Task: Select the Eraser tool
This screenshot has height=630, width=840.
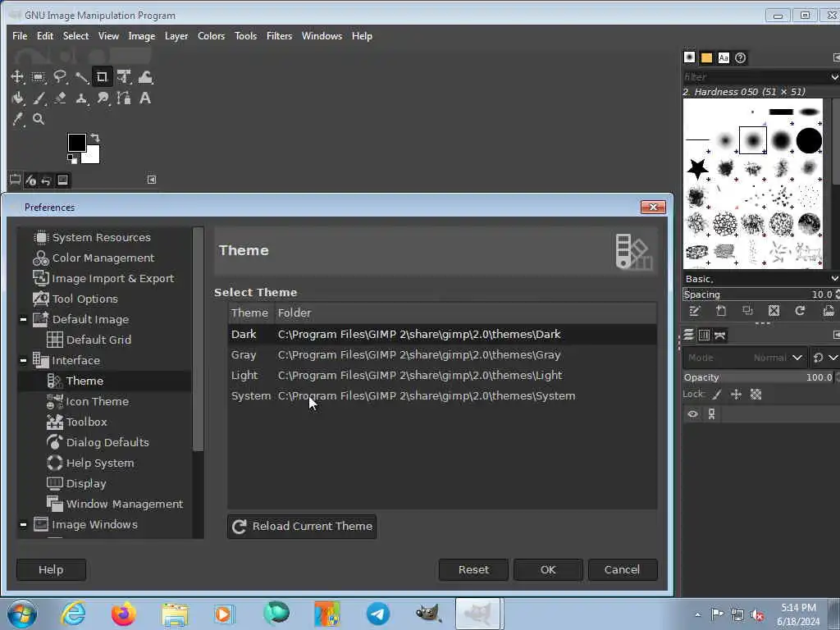Action: tap(59, 98)
